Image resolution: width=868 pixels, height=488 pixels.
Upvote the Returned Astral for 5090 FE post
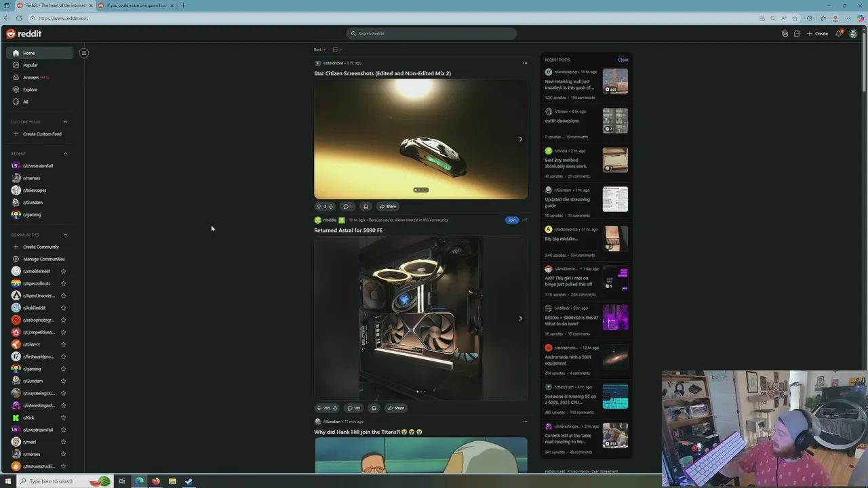coord(319,408)
